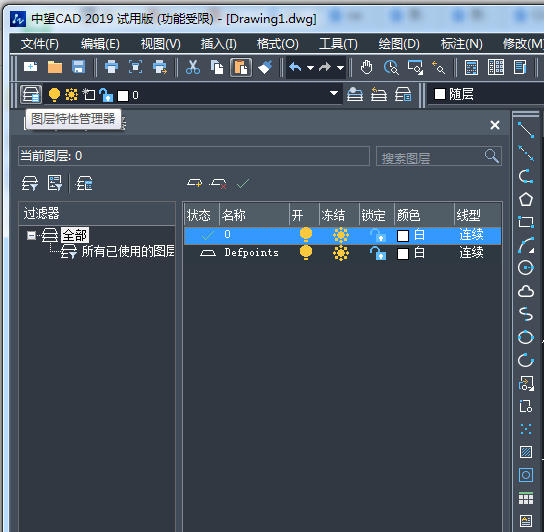
Task: Select the Polygon tool
Action: 526,199
